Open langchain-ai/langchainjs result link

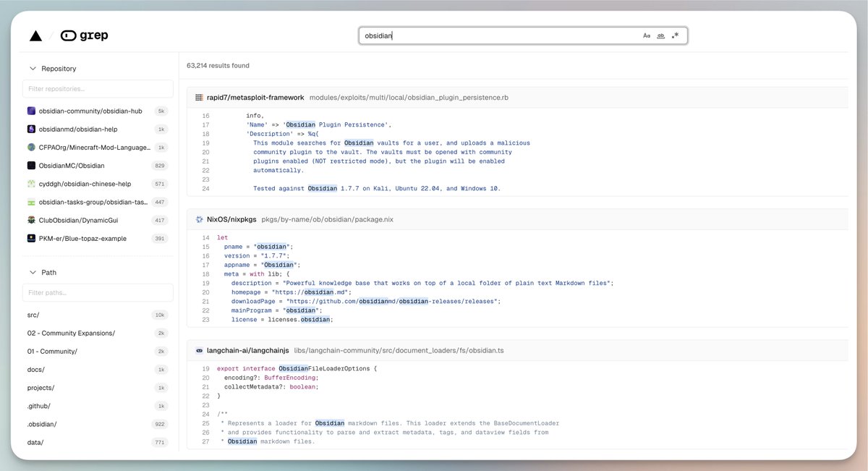point(247,350)
